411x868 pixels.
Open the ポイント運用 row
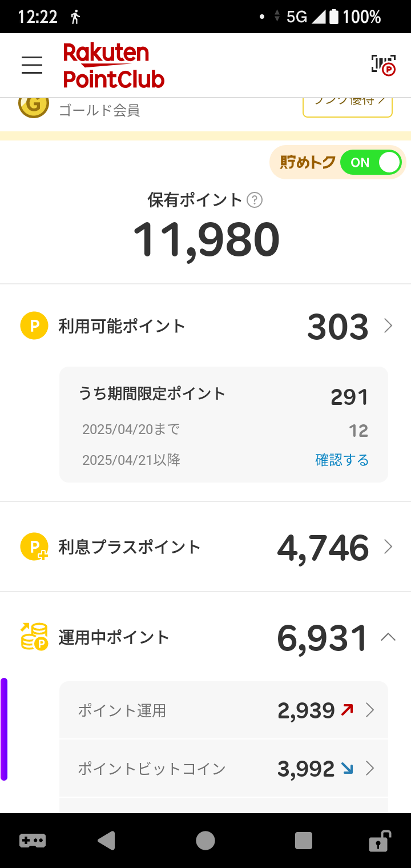point(224,710)
